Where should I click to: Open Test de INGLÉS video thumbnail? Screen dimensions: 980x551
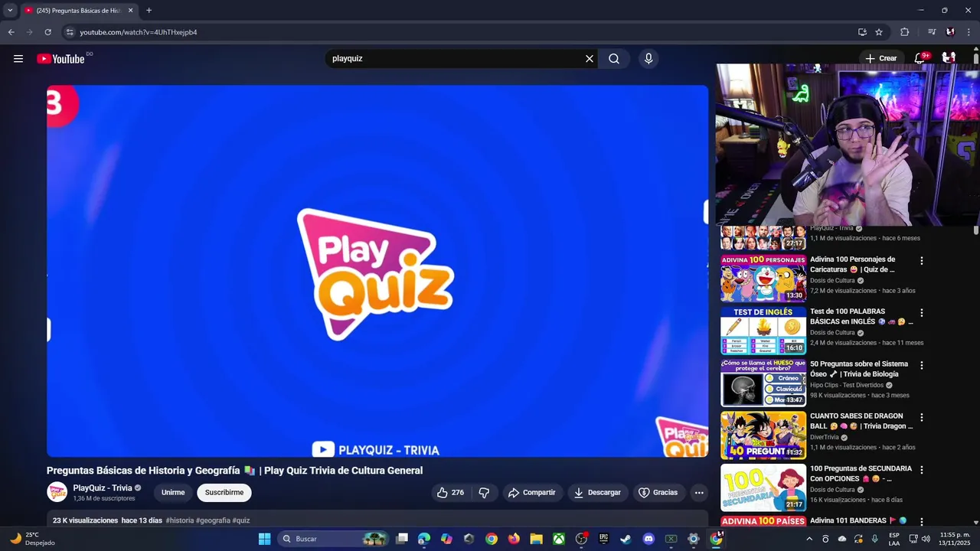click(x=763, y=331)
